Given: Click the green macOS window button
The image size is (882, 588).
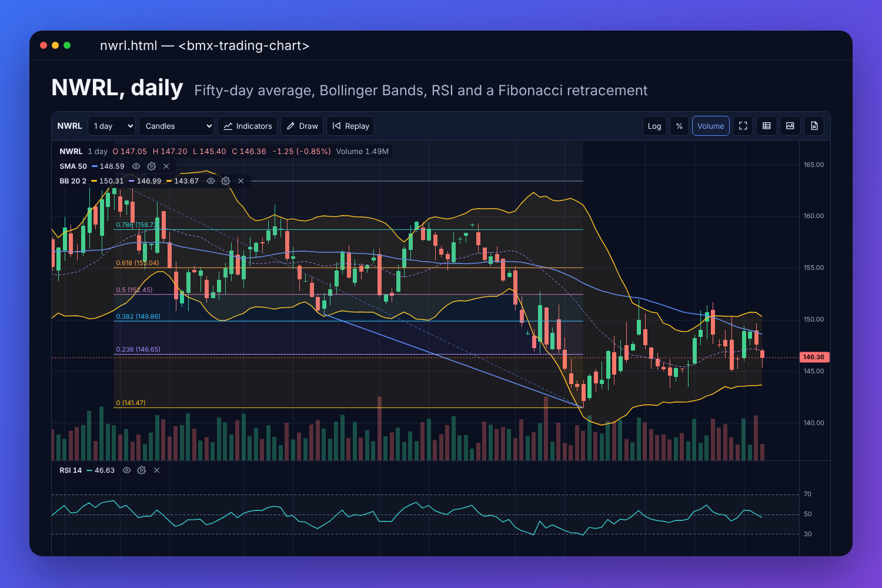Looking at the screenshot, I should (x=67, y=45).
